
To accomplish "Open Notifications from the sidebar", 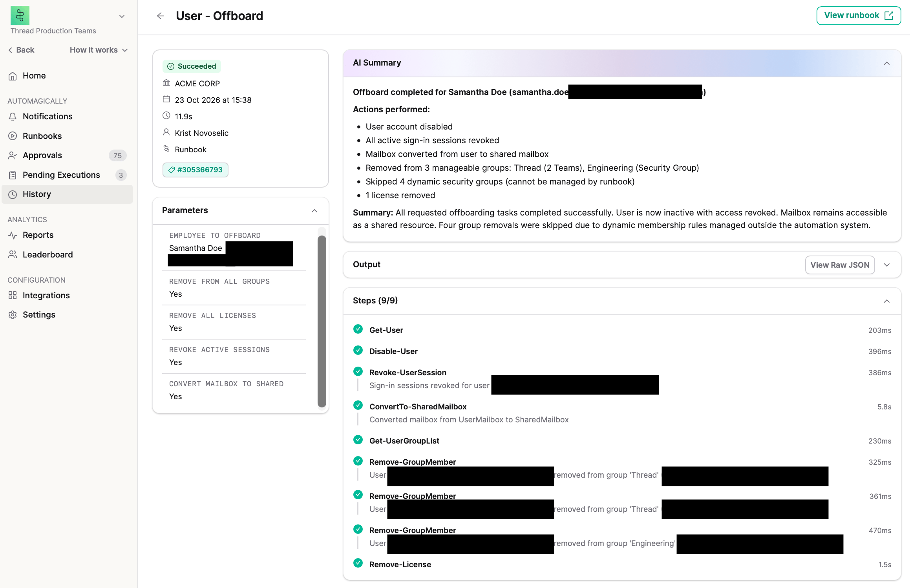I will (67, 117).
